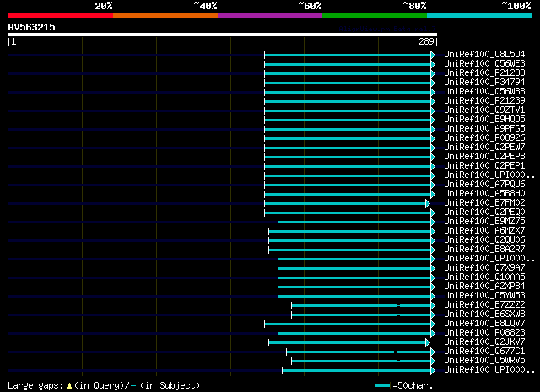Click the =50char scale bar legend
Image resolution: width=540 pixels, height=392 pixels.
point(403,385)
